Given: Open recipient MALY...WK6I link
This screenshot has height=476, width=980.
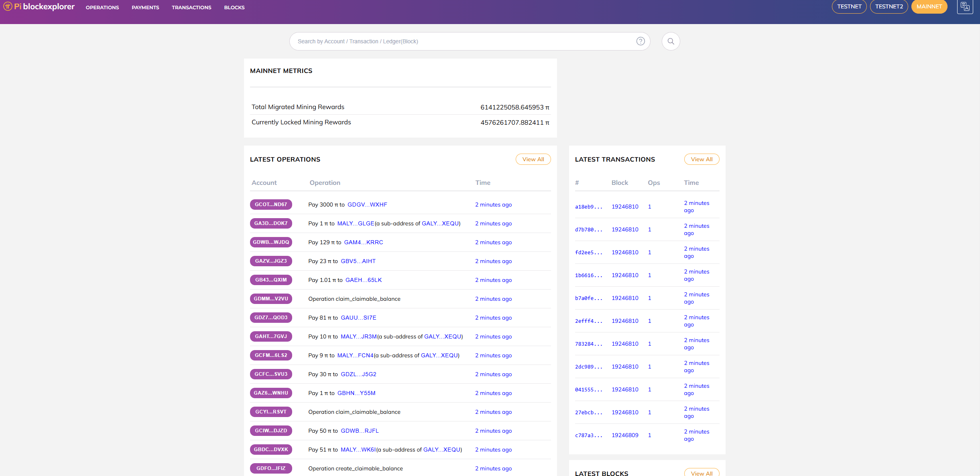Looking at the screenshot, I should pyautogui.click(x=358, y=450).
